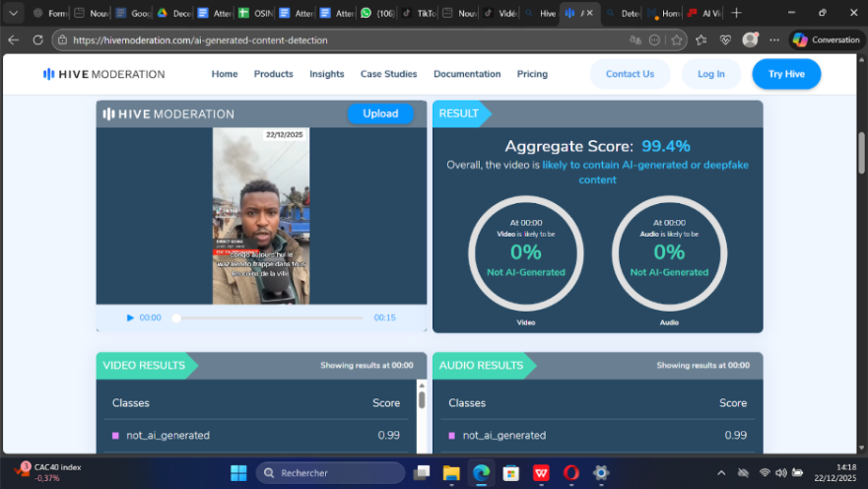Click the Log In button
Image resolution: width=868 pixels, height=489 pixels.
[710, 74]
